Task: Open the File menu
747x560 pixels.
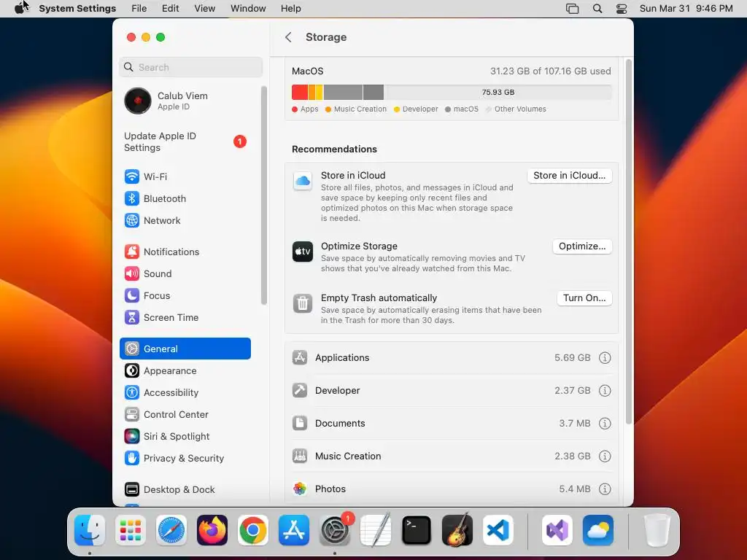Action: click(x=139, y=9)
